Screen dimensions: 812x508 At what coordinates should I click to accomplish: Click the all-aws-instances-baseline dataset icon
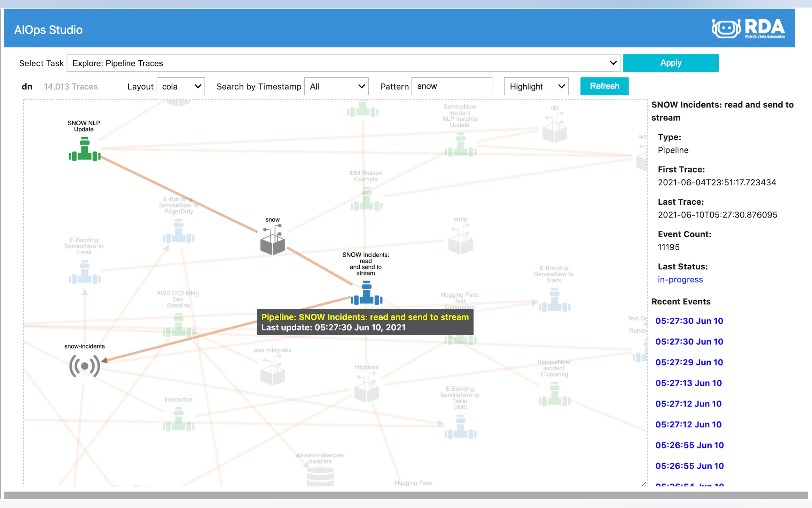pyautogui.click(x=320, y=476)
